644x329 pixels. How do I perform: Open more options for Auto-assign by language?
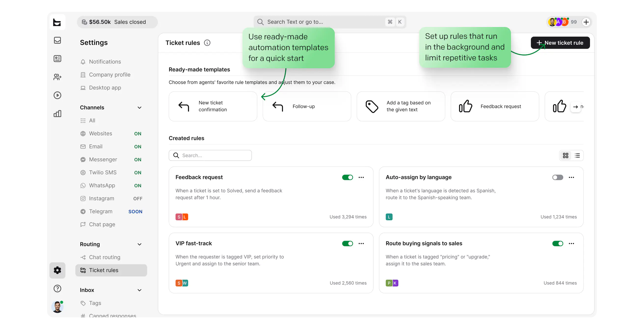pos(571,177)
